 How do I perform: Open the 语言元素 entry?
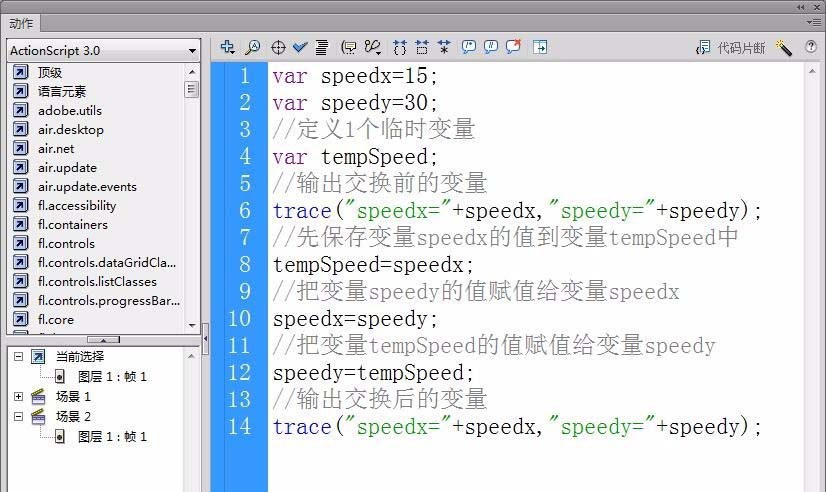[x=62, y=91]
